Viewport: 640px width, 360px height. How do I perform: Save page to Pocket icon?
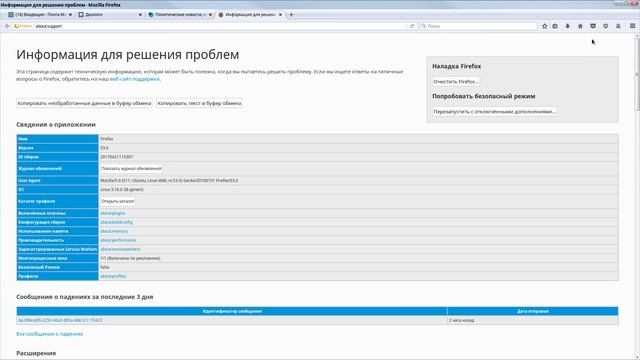(x=593, y=26)
